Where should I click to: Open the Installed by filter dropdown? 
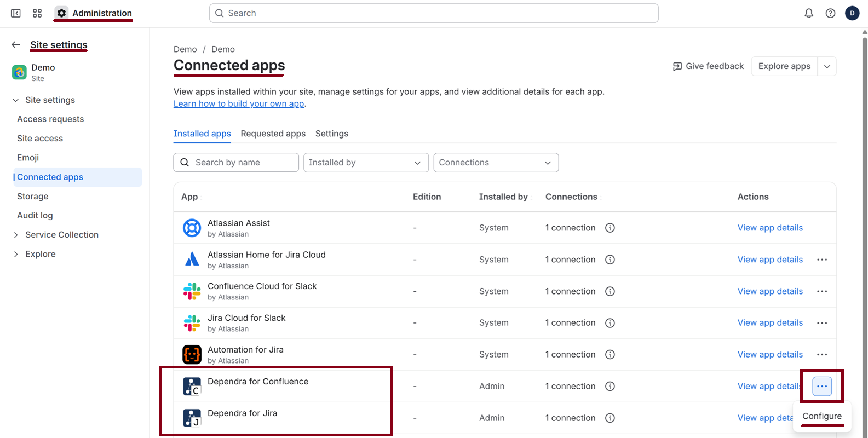pyautogui.click(x=366, y=163)
